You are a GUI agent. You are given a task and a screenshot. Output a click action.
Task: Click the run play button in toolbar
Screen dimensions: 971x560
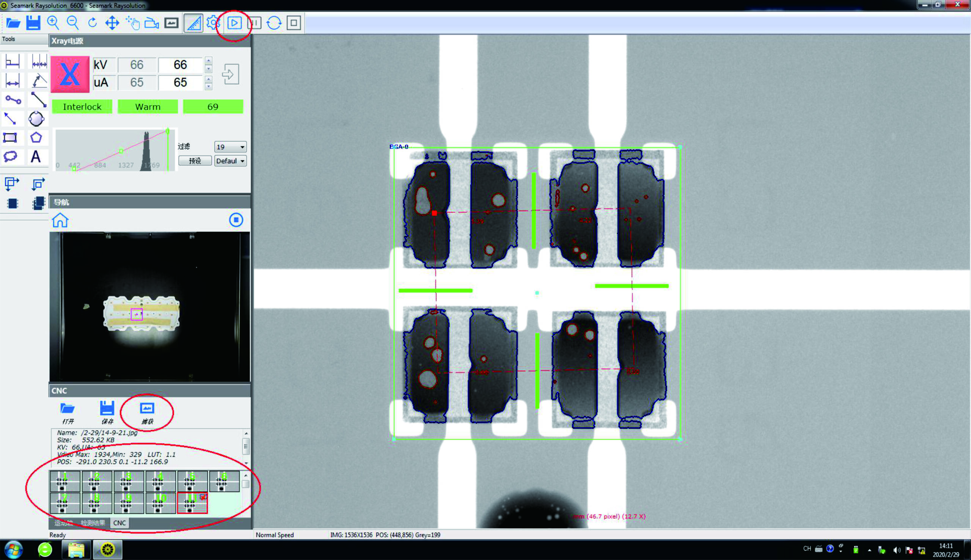click(x=234, y=23)
